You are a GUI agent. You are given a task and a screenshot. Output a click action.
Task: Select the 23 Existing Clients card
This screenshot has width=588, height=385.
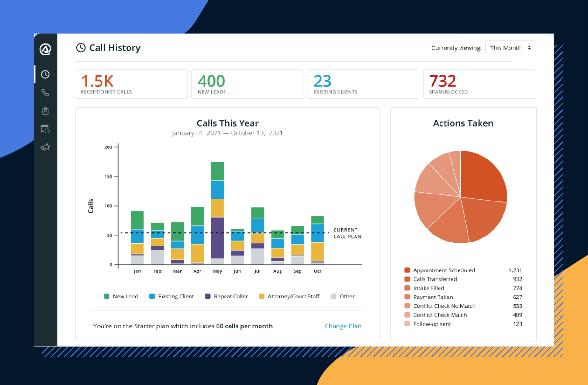pos(363,84)
